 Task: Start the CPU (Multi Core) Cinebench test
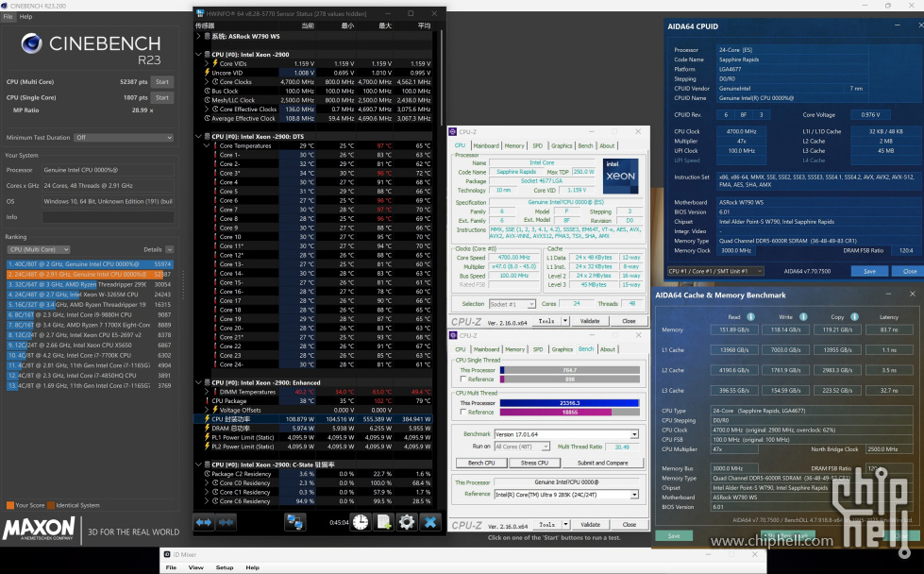coord(162,82)
